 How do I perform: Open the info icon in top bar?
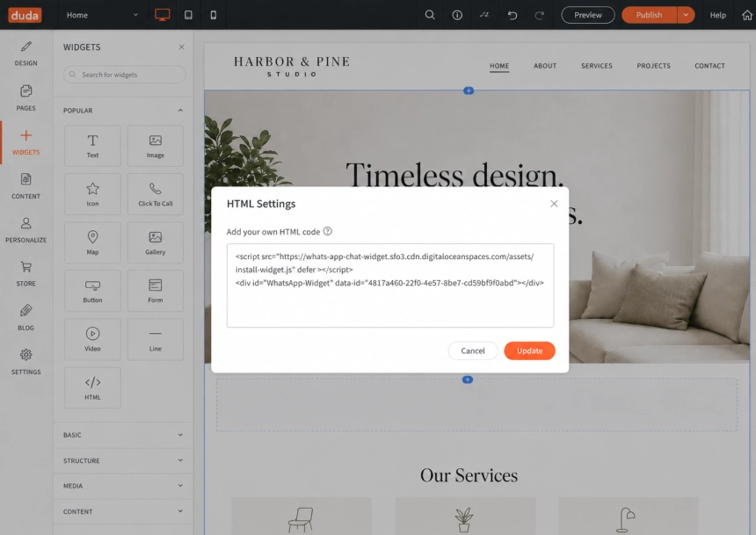pyautogui.click(x=457, y=15)
